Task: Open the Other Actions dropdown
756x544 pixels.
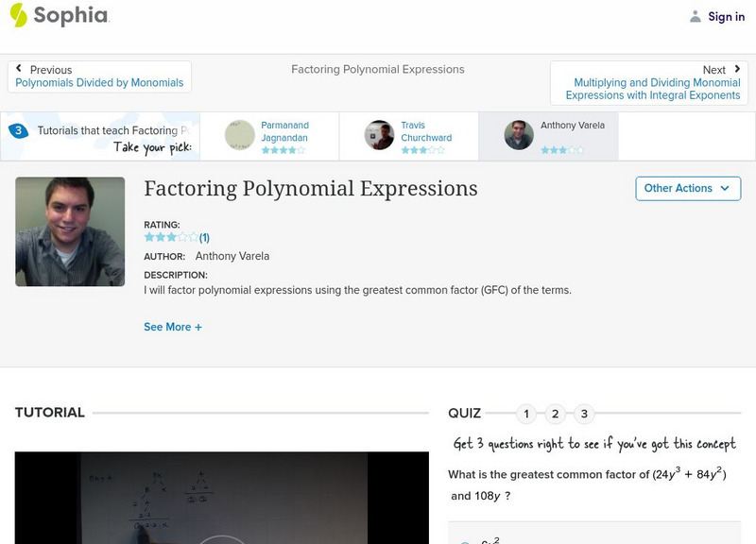Action: coord(687,188)
